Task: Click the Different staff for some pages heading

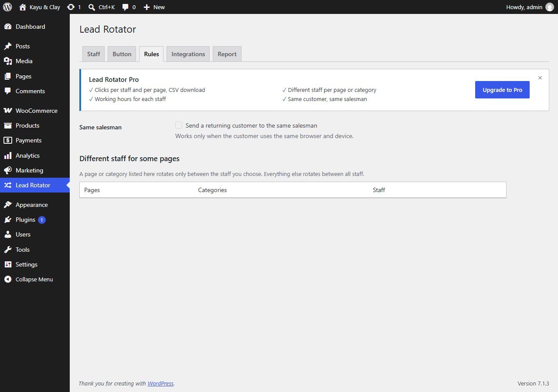Action: pos(129,159)
